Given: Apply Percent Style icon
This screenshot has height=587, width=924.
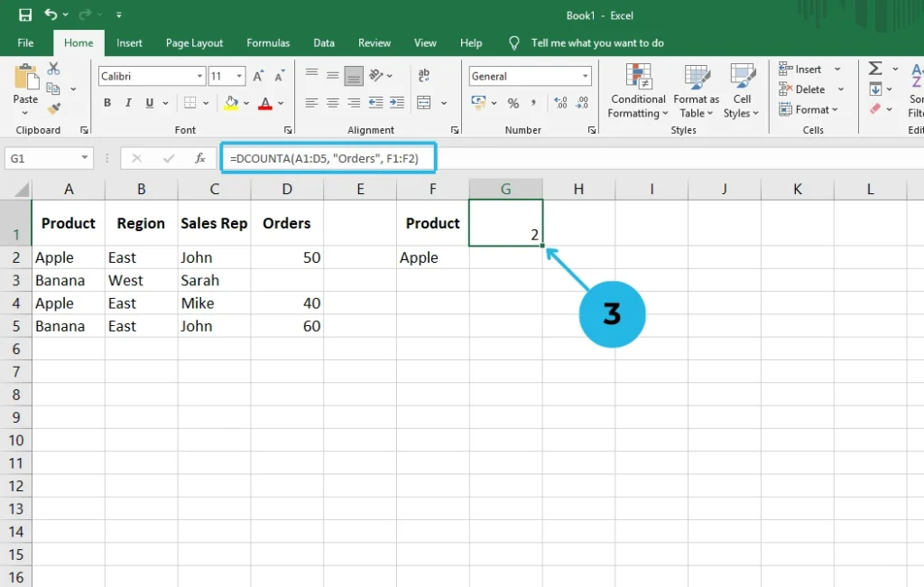Looking at the screenshot, I should pyautogui.click(x=513, y=103).
